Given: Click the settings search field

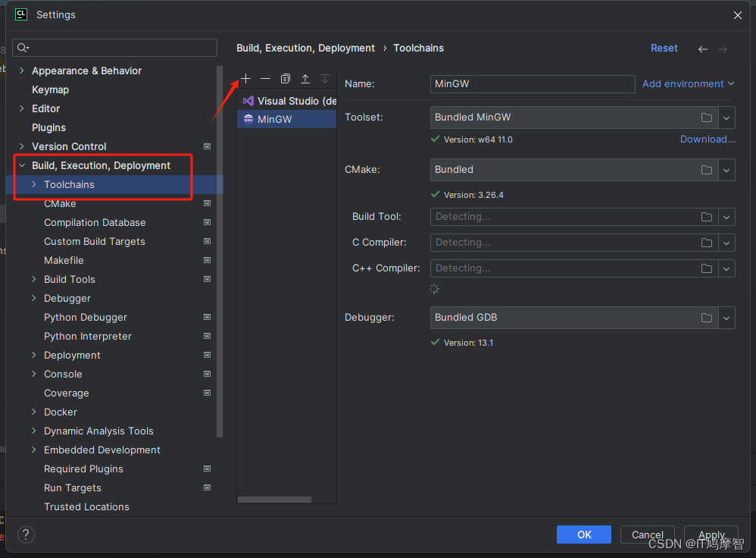Looking at the screenshot, I should (114, 48).
